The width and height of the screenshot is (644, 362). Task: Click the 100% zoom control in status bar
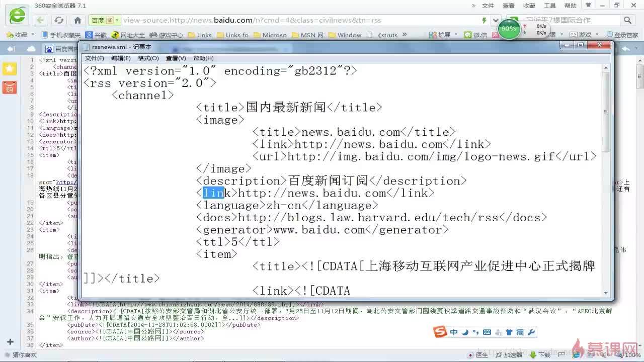[628, 355]
